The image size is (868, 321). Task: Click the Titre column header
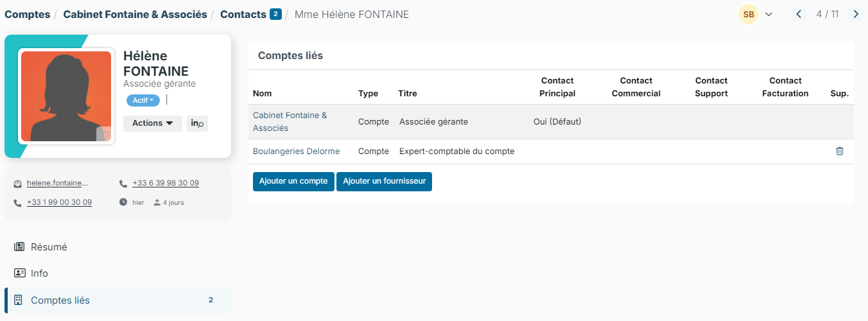408,93
